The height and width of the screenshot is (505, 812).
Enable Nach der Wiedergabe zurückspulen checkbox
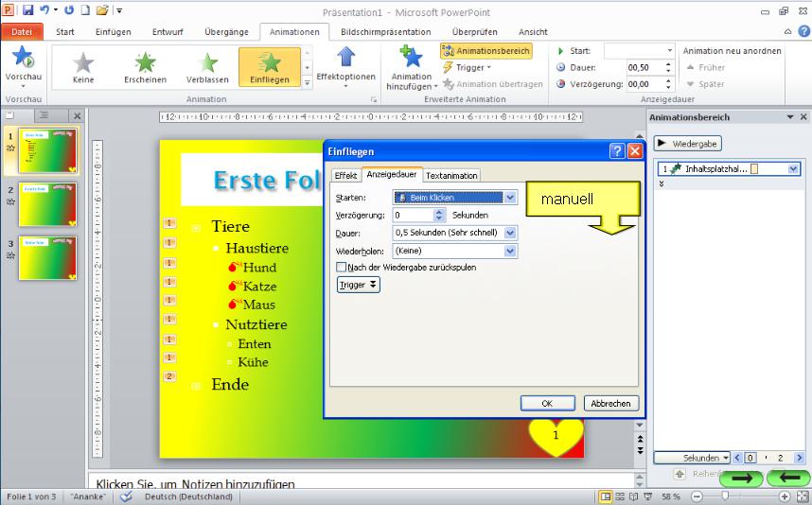coord(342,268)
